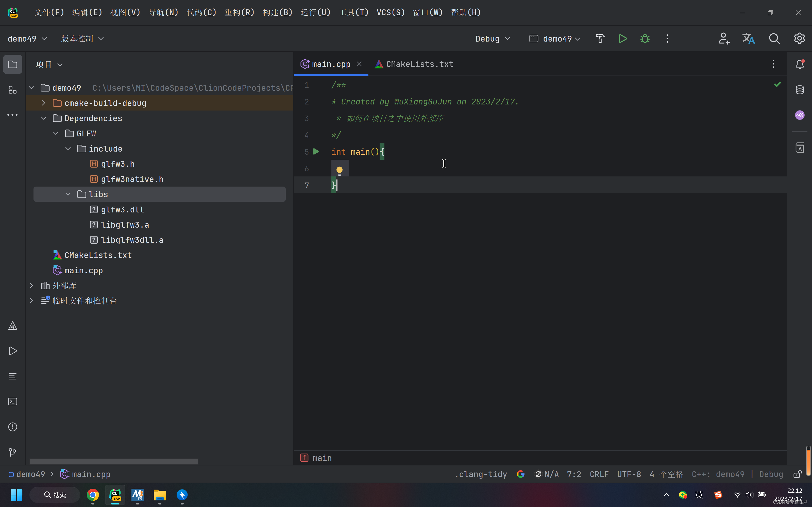
Task: Open the Debug configuration dropdown
Action: pos(493,39)
